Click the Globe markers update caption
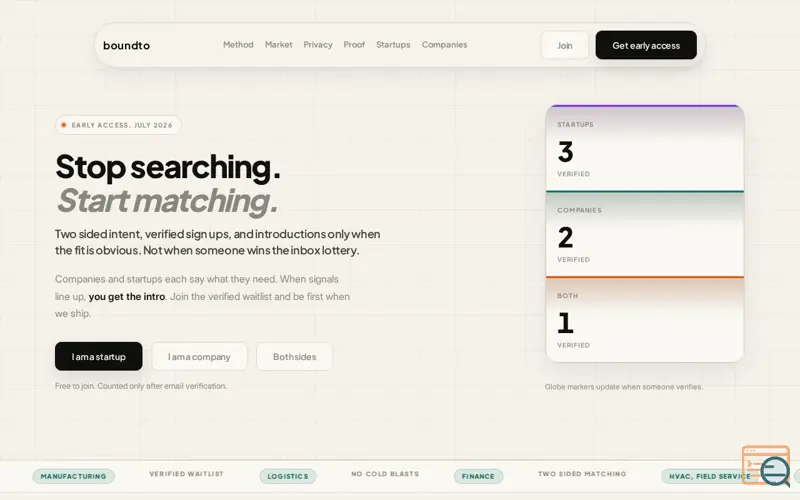Viewport: 800px width, 500px height. tap(623, 387)
